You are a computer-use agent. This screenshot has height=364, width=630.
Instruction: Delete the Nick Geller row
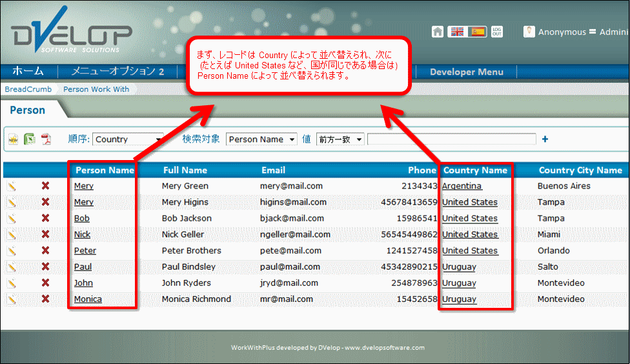click(x=45, y=235)
